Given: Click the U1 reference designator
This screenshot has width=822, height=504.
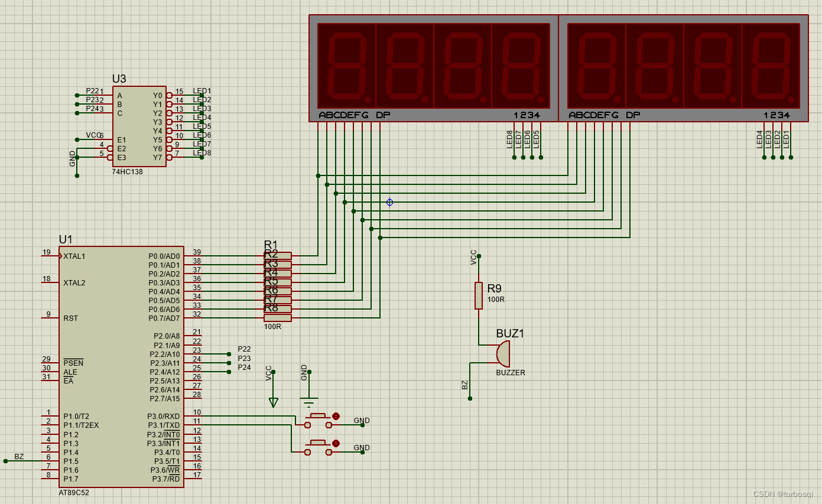Looking at the screenshot, I should 66,239.
